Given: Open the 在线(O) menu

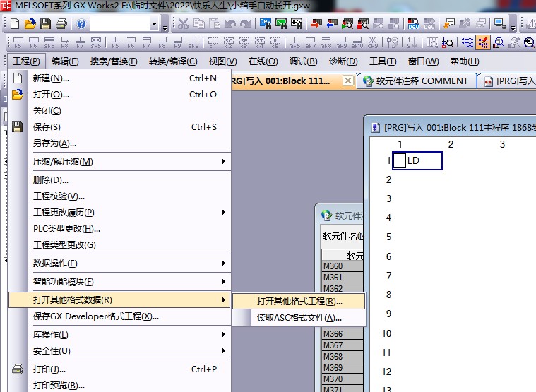Looking at the screenshot, I should 263,61.
